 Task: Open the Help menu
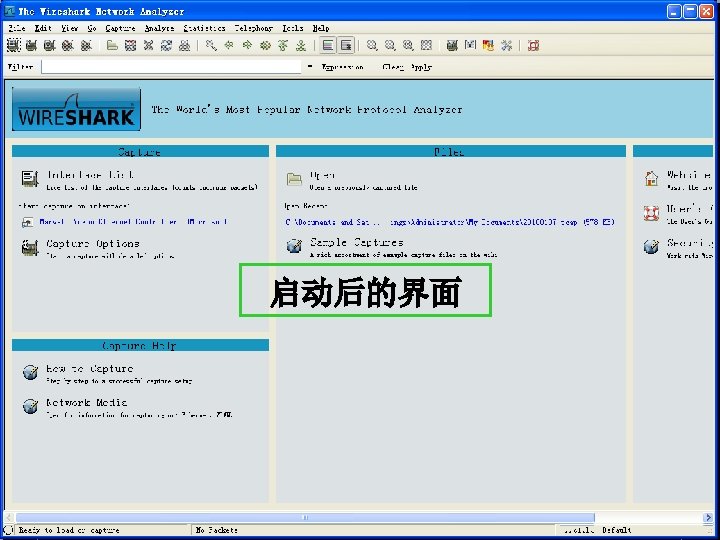point(321,28)
